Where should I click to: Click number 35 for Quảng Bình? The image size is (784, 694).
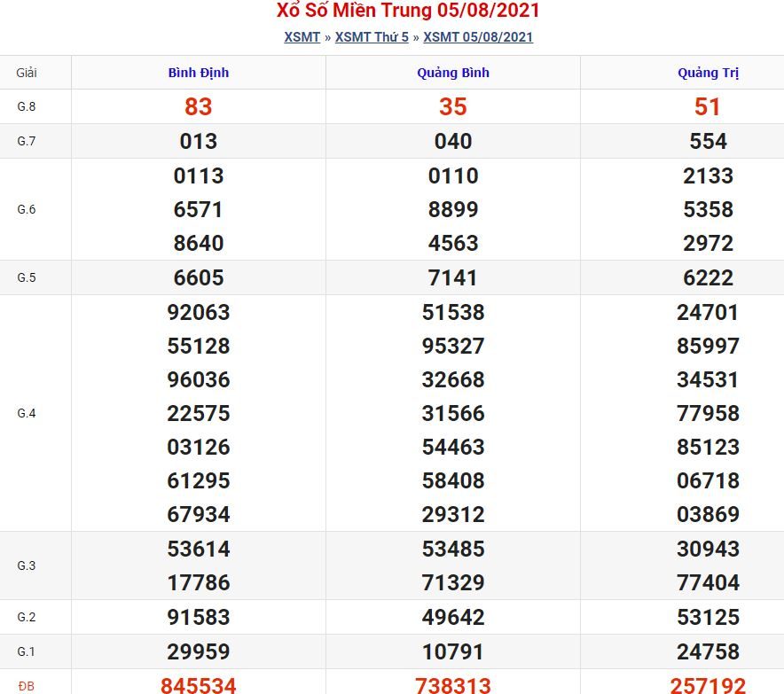452,106
